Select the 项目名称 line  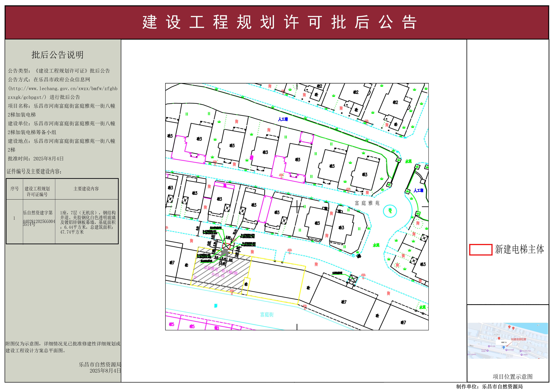click(62, 110)
